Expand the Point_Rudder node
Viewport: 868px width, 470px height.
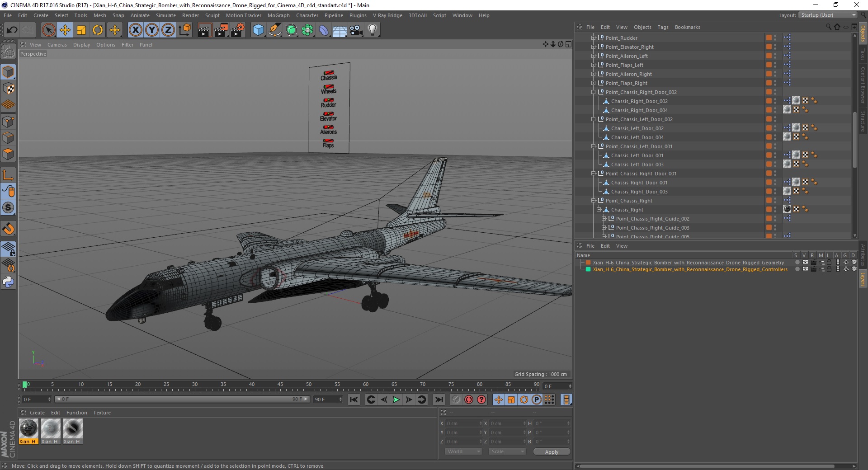point(594,38)
